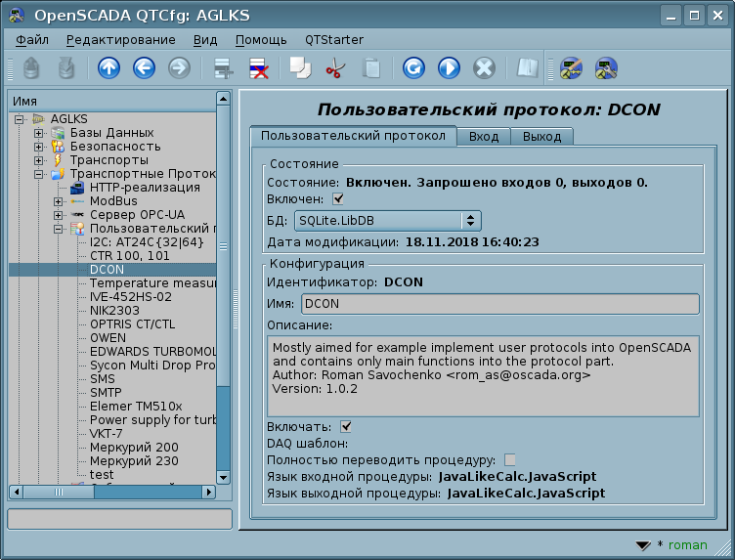
Task: Click the scissors cut icon
Action: tap(334, 68)
